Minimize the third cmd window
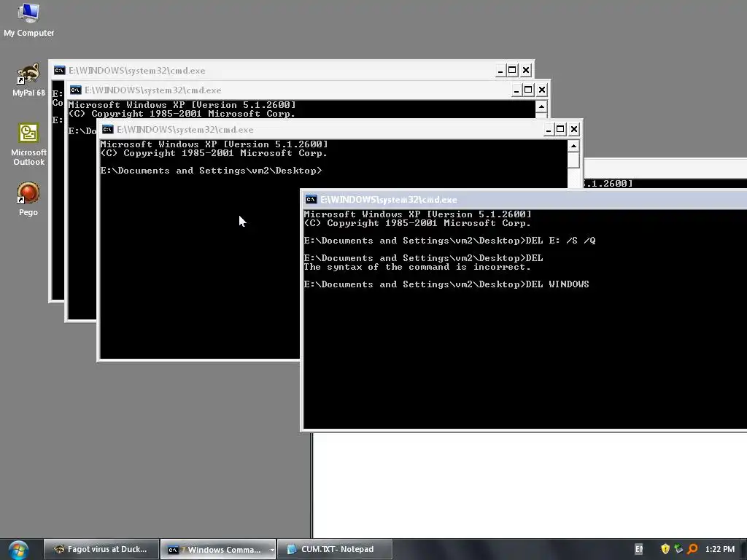747x560 pixels. (549, 129)
